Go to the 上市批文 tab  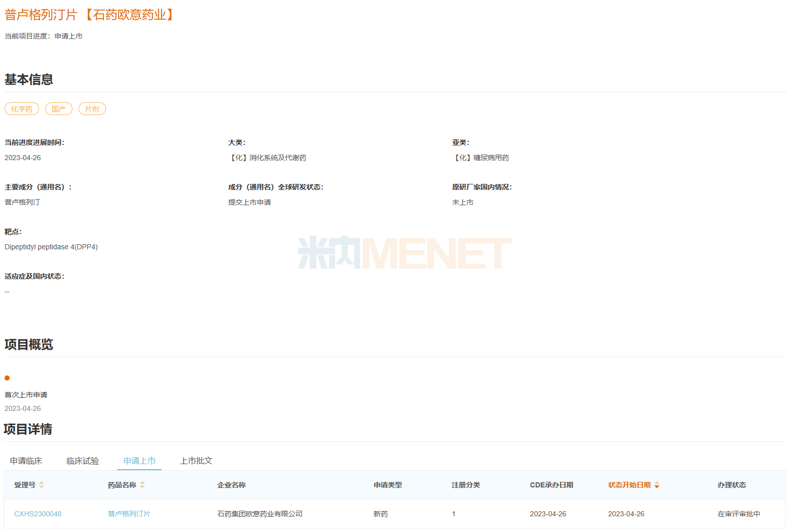click(196, 461)
